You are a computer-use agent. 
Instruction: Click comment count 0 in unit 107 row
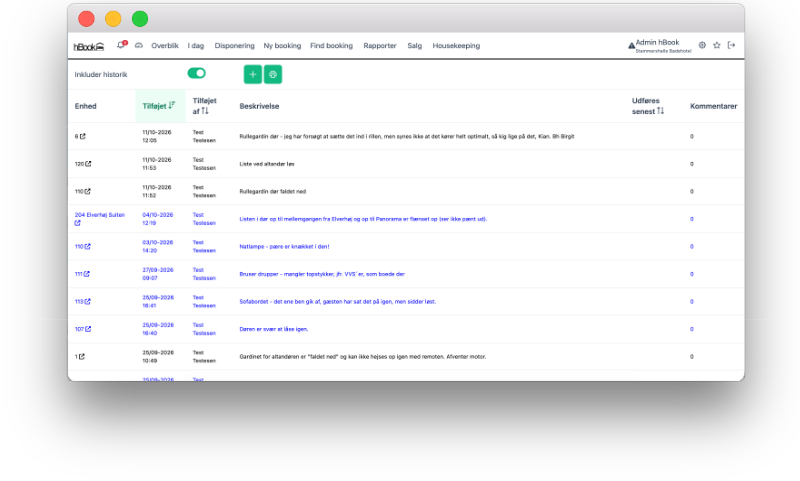pos(692,329)
